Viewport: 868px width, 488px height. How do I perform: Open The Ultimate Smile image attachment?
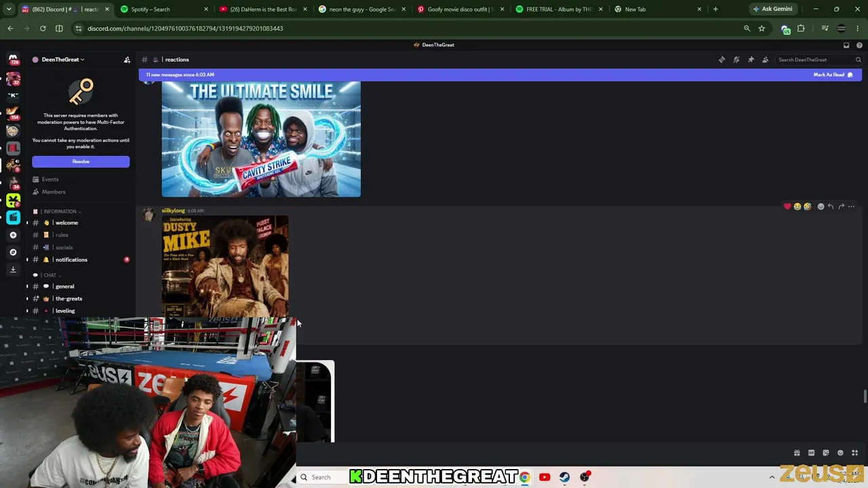tap(261, 139)
